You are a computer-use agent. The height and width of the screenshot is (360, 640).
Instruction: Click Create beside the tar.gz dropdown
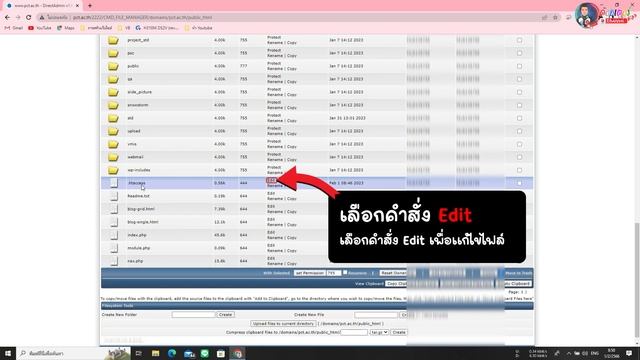click(399, 332)
